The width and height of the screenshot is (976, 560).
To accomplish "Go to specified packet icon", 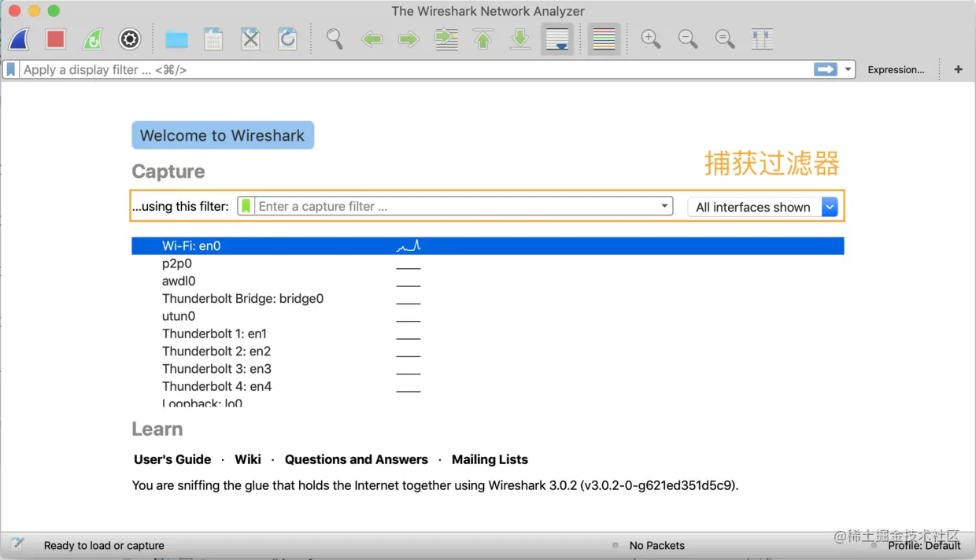I will tap(446, 39).
